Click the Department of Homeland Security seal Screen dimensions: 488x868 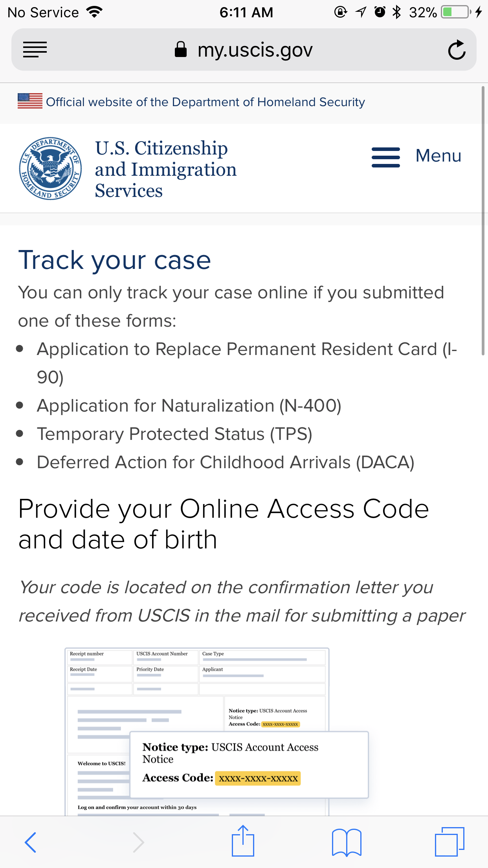pos(51,168)
